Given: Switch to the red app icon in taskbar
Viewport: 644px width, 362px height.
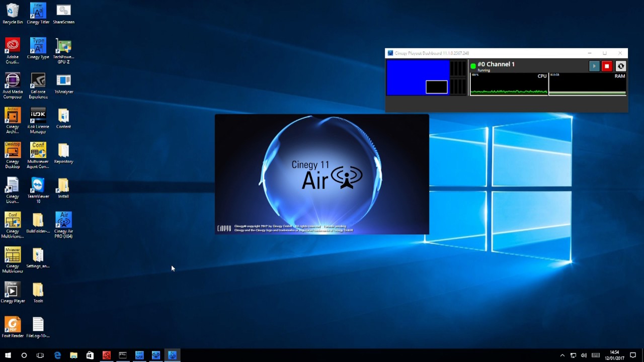Looking at the screenshot, I should [x=107, y=355].
